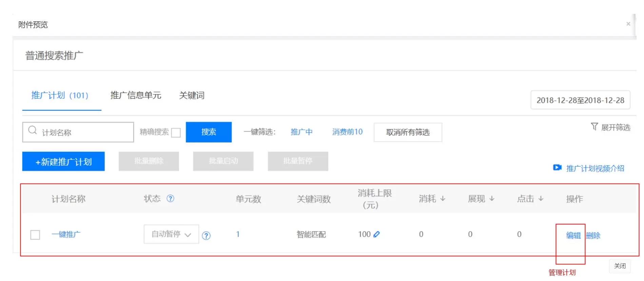Click the search magnifier icon in plan name field
Viewport: 644px width, 281px height.
coord(33,130)
